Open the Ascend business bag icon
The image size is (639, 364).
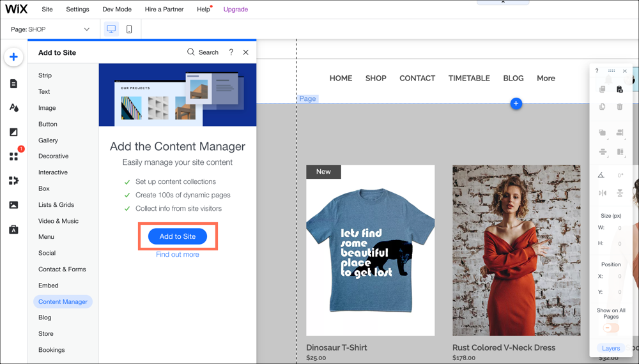13,229
